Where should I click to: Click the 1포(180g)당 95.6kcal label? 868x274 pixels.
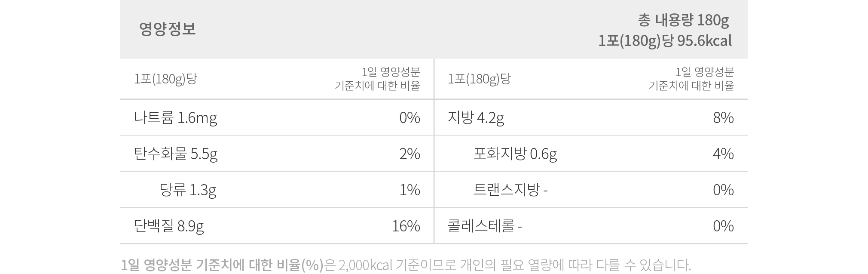tap(665, 41)
